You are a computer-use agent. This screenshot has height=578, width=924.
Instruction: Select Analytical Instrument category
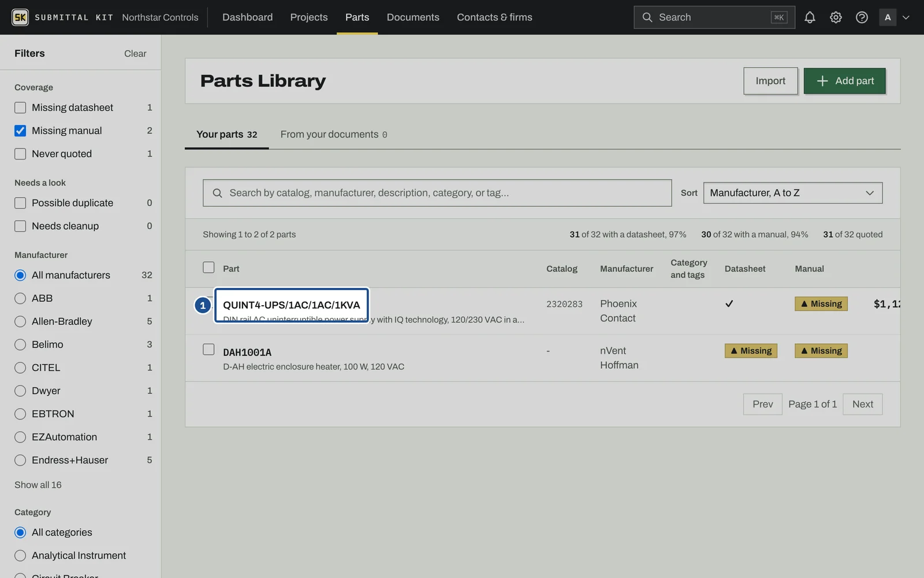coord(20,555)
